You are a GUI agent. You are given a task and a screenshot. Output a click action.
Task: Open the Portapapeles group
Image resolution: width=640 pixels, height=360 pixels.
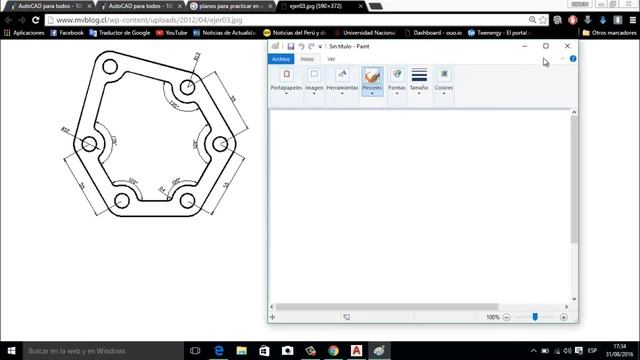[286, 81]
